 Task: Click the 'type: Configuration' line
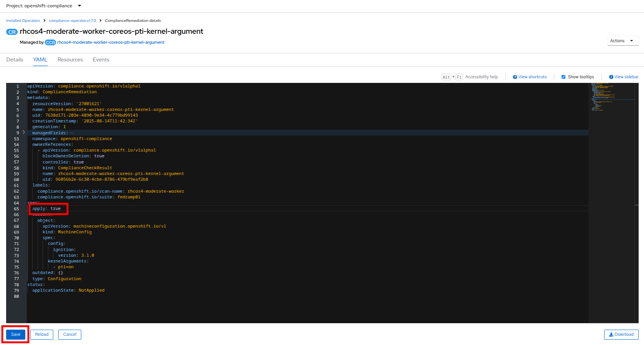[x=57, y=279]
